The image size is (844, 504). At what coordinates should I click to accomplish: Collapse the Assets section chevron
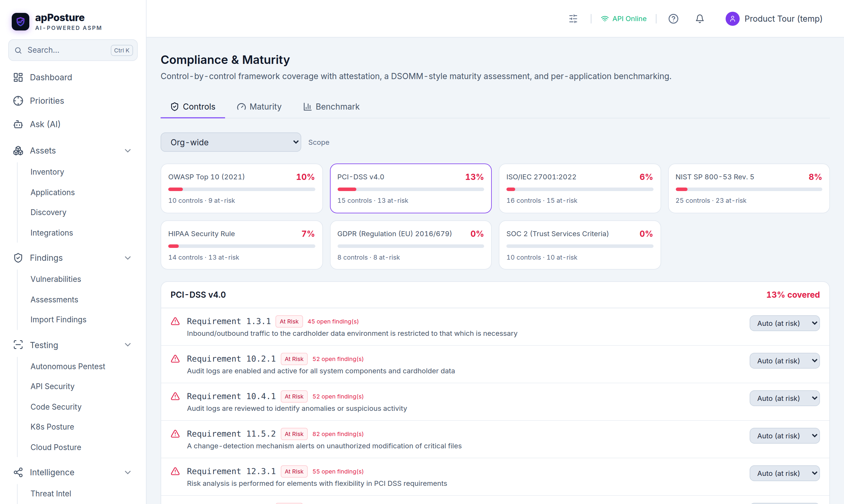(x=128, y=150)
